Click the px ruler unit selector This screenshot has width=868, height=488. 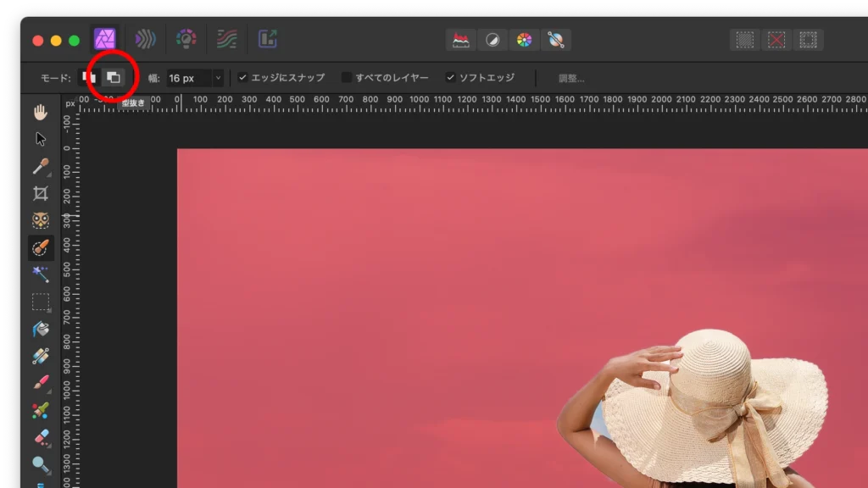pos(70,104)
